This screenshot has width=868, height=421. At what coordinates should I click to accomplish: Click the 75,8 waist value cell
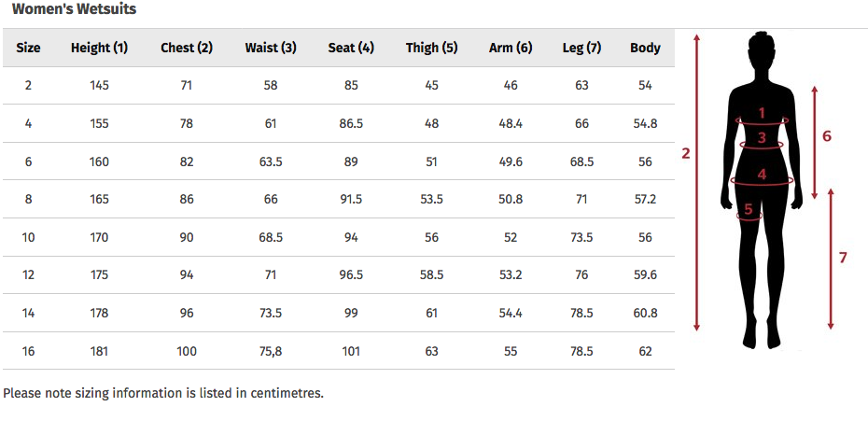coord(271,351)
